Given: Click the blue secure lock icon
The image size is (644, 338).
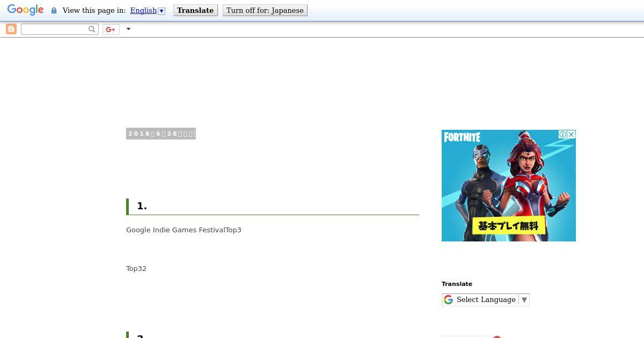Looking at the screenshot, I should pos(54,11).
